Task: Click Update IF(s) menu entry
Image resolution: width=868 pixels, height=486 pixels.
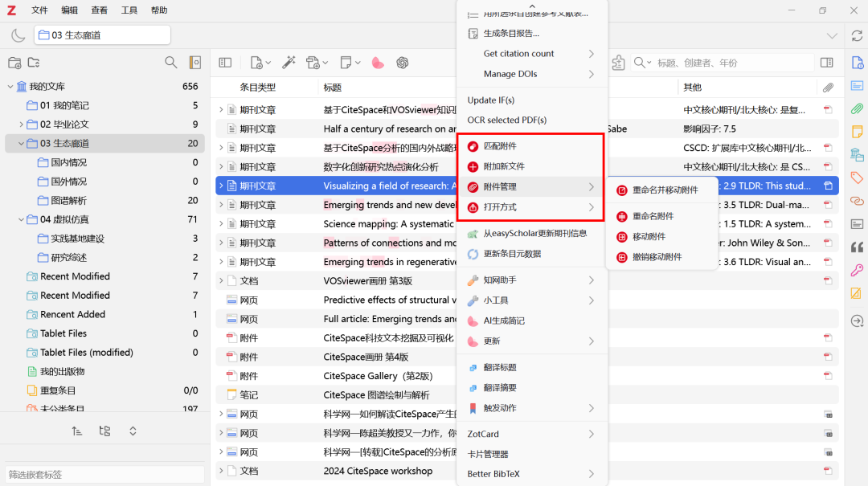Action: click(491, 100)
